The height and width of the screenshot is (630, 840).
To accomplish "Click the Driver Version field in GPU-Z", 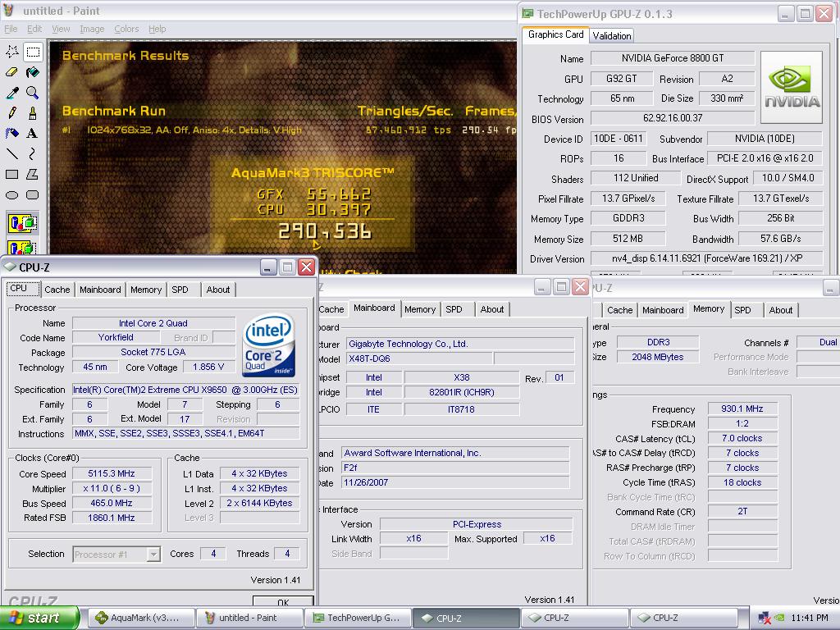I will 706,258.
